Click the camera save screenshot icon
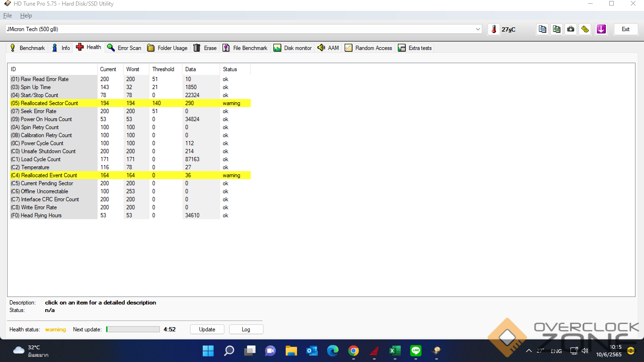The image size is (644, 362). [571, 29]
